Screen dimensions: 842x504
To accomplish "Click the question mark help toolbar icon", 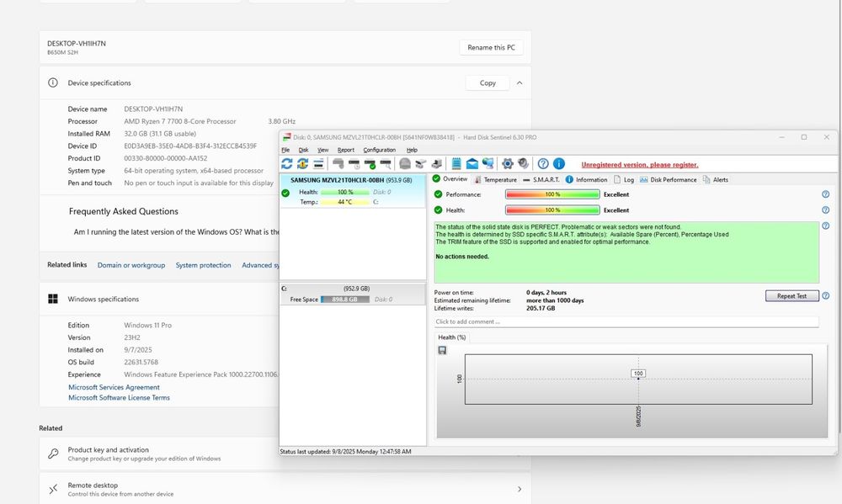I will tap(543, 164).
